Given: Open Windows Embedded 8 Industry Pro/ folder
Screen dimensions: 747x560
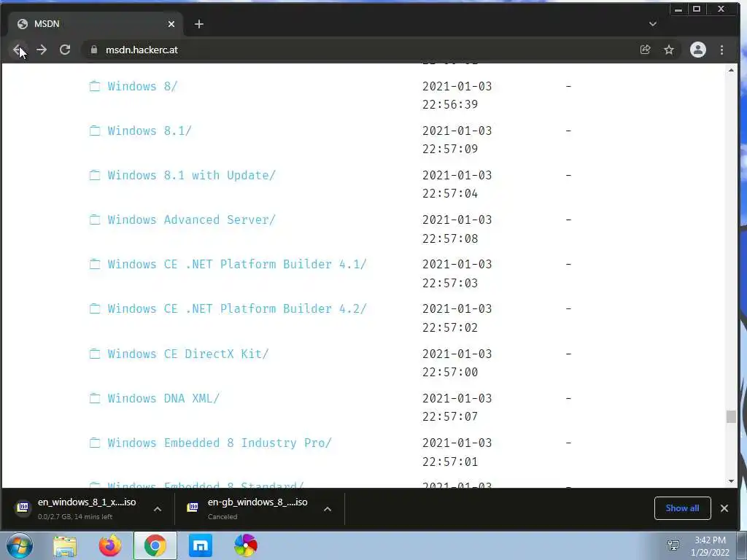Looking at the screenshot, I should 220,443.
